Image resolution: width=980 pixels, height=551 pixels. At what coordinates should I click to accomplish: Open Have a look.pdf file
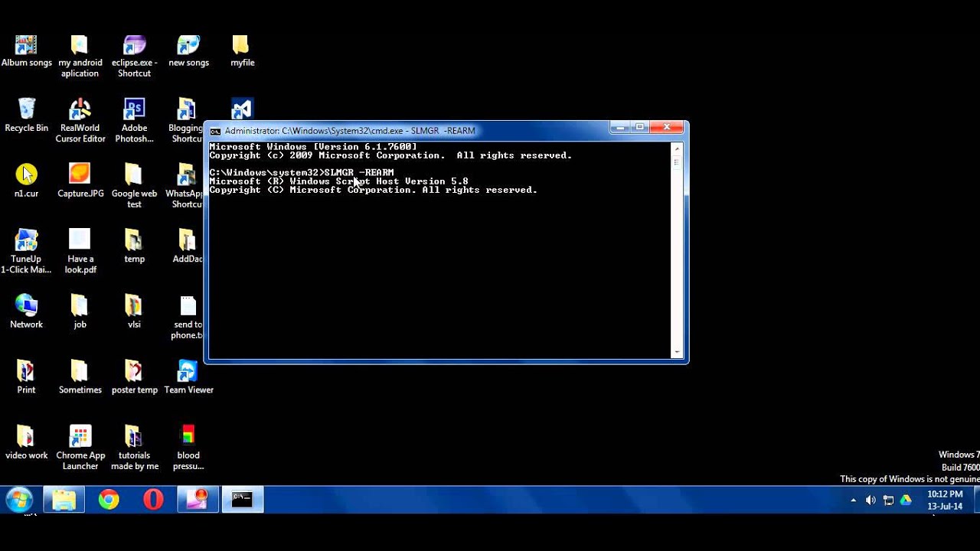80,252
